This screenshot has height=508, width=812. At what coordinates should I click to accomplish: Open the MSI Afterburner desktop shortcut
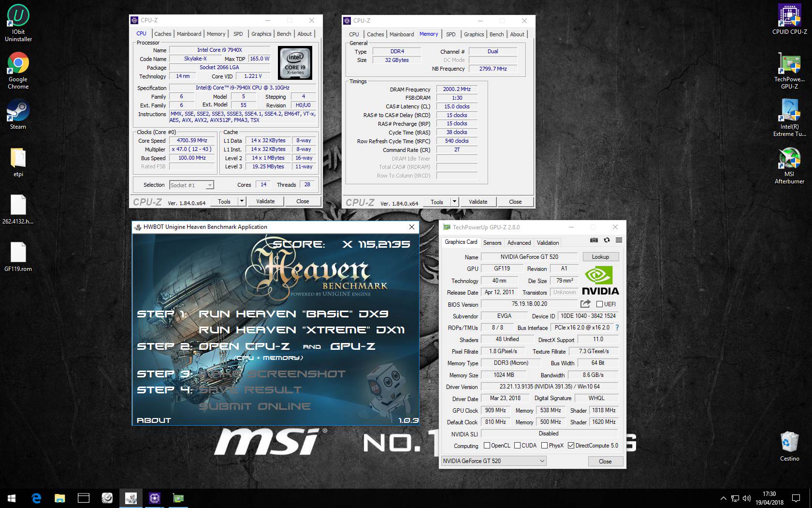pos(789,165)
